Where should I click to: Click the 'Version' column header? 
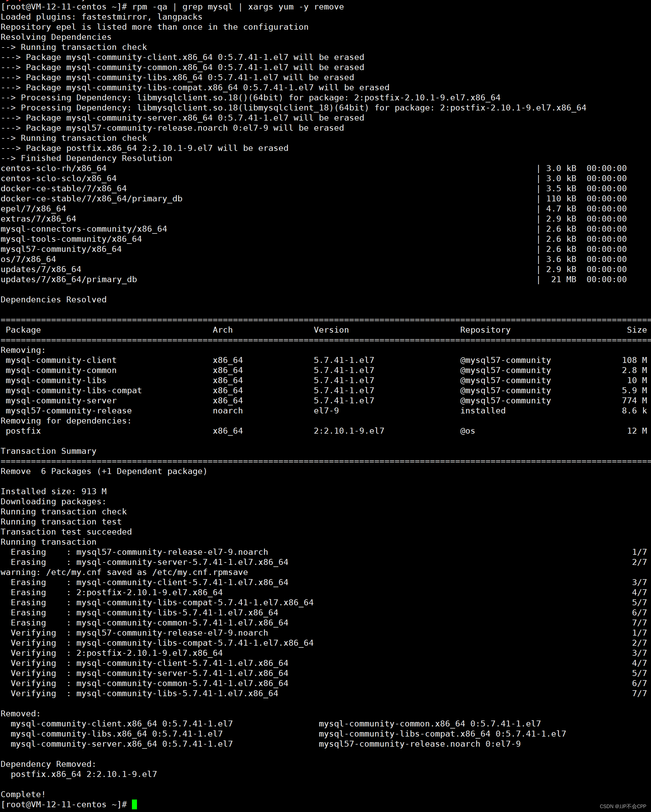pyautogui.click(x=331, y=330)
